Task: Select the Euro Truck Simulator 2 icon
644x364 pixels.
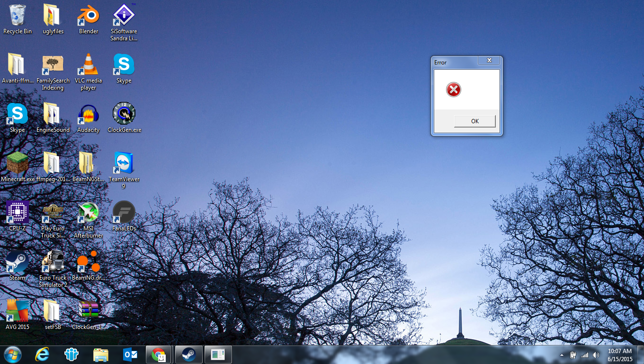Action: tap(53, 269)
